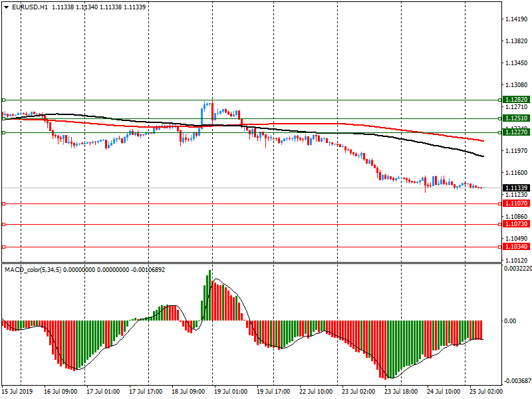Viewport: 532px width, 399px height.
Task: Click the 22 Jul 10:00 time axis label
Action: pyautogui.click(x=315, y=392)
